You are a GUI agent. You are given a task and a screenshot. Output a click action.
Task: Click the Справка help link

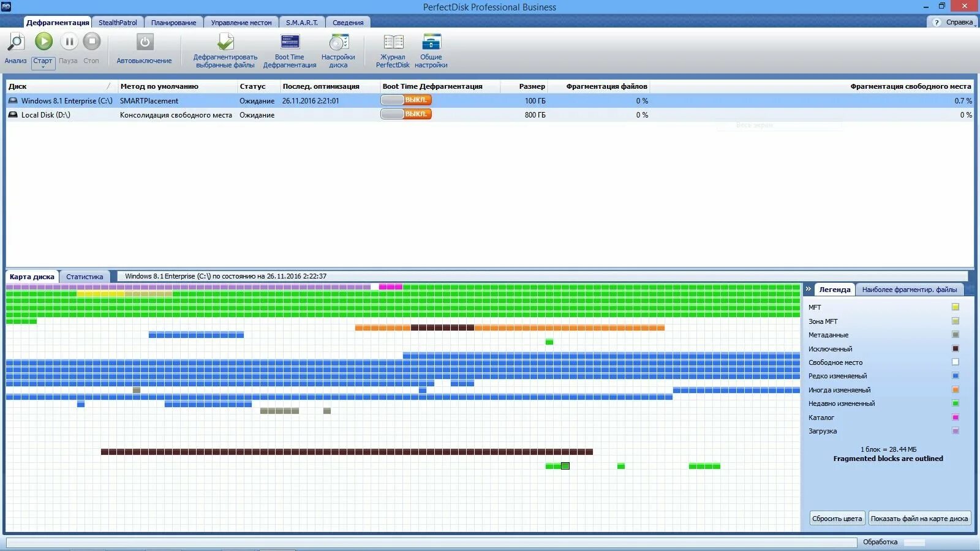coord(959,23)
